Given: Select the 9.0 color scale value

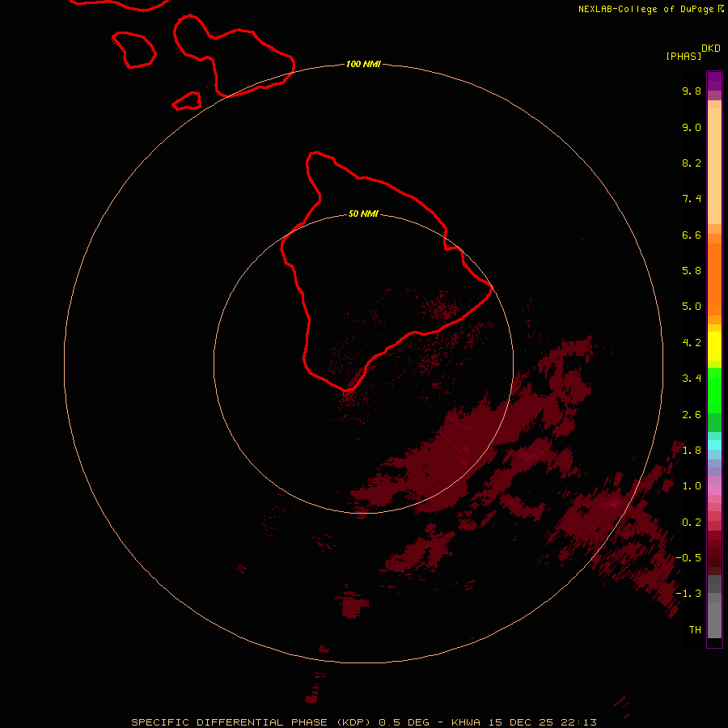Looking at the screenshot, I should tap(692, 127).
